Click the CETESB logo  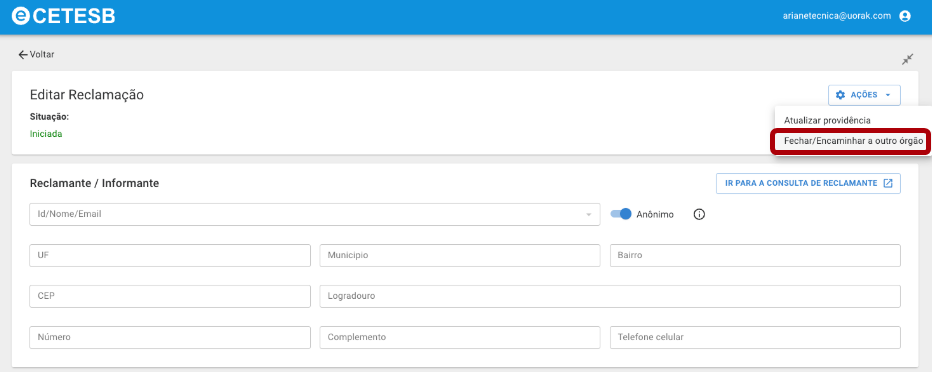pos(63,16)
